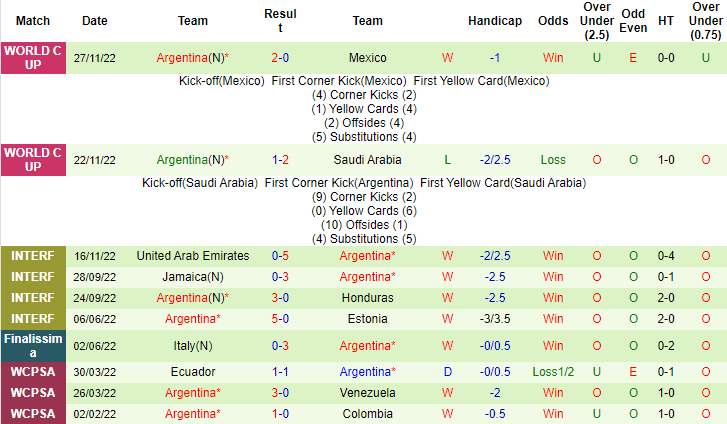Click the 2-0 result against Mexico
Viewport: 727px width, 424px height.
281,58
